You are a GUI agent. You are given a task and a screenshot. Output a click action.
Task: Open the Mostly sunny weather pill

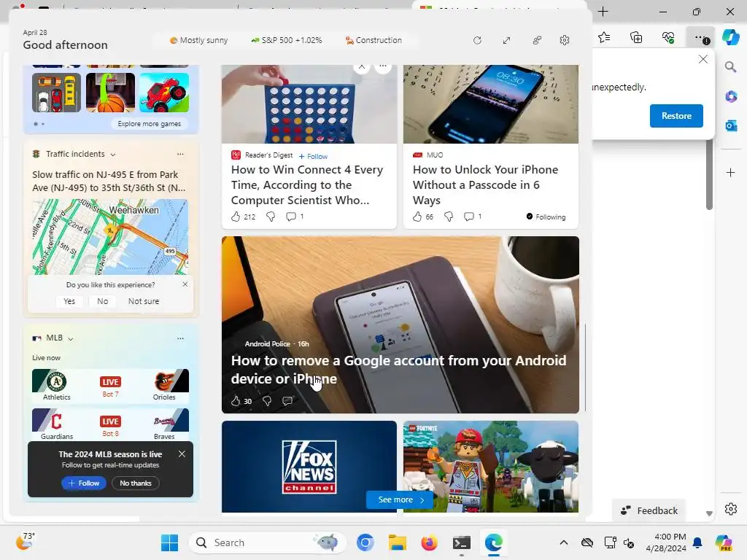pyautogui.click(x=198, y=41)
